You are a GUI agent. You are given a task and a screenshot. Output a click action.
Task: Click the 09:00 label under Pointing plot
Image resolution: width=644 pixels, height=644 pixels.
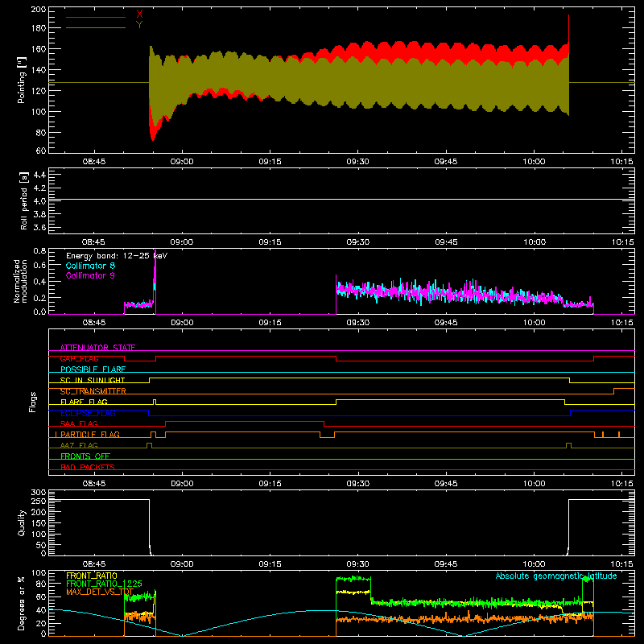tap(182, 162)
